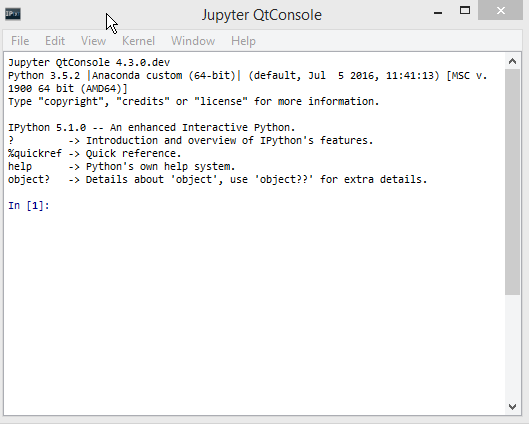Click the 'help -> Python's own help system.' line

(x=121, y=167)
